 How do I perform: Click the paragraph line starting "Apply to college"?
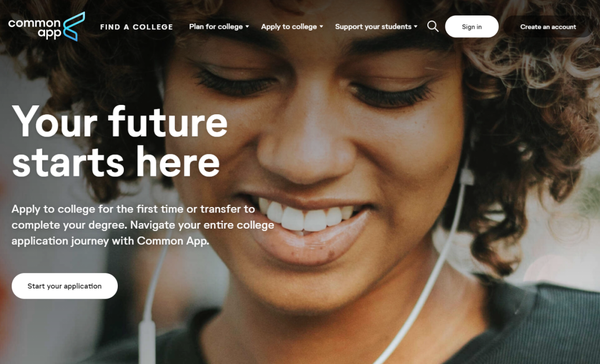(x=133, y=209)
